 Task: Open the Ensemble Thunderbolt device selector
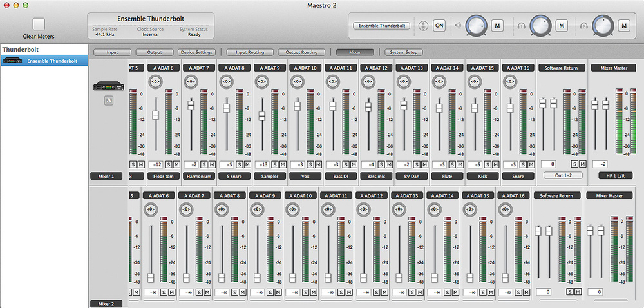(380, 26)
